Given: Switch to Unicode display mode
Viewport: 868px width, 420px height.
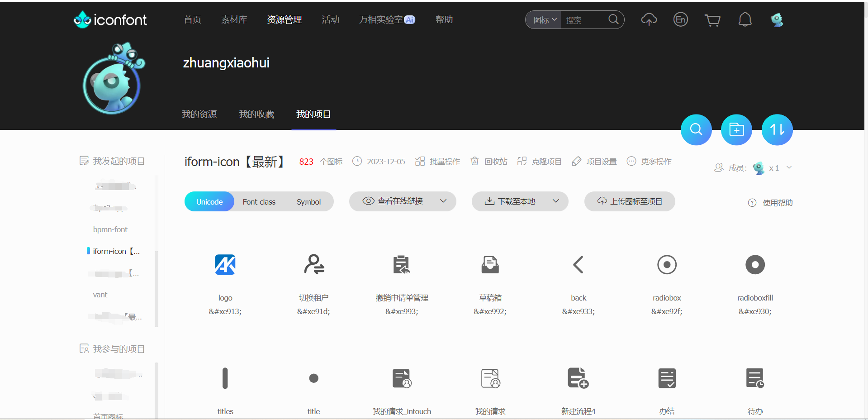Looking at the screenshot, I should (209, 202).
